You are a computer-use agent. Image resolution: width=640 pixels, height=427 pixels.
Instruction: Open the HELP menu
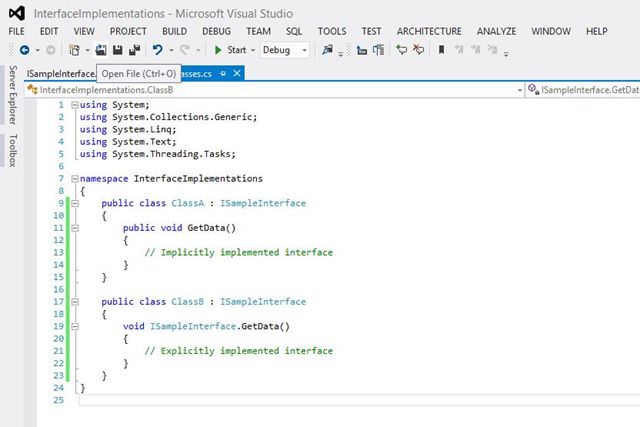coord(597,31)
